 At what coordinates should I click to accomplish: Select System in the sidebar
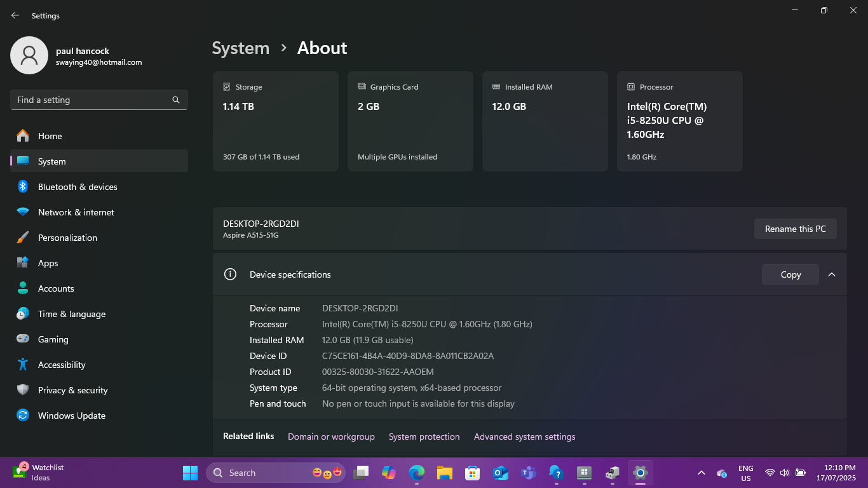(99, 161)
